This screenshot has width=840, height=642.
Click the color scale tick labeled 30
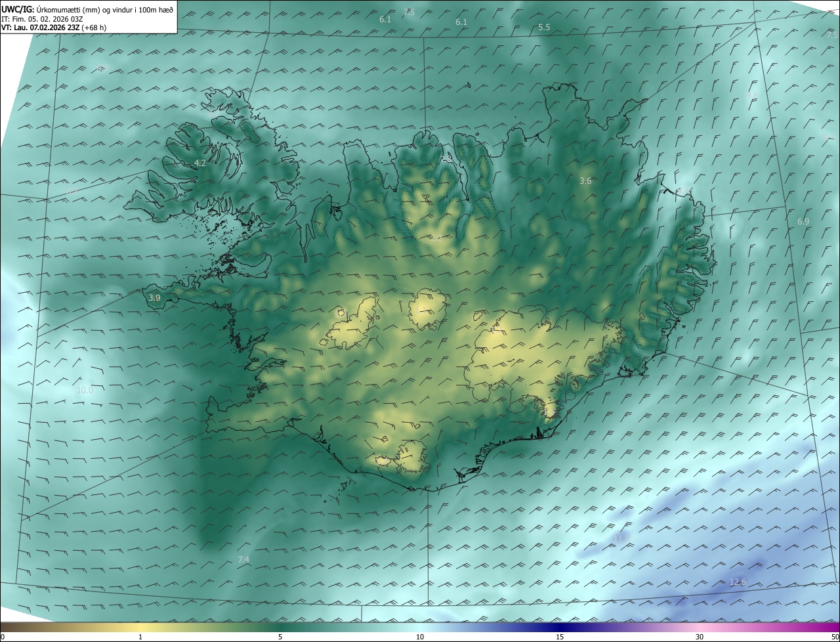[x=700, y=637]
